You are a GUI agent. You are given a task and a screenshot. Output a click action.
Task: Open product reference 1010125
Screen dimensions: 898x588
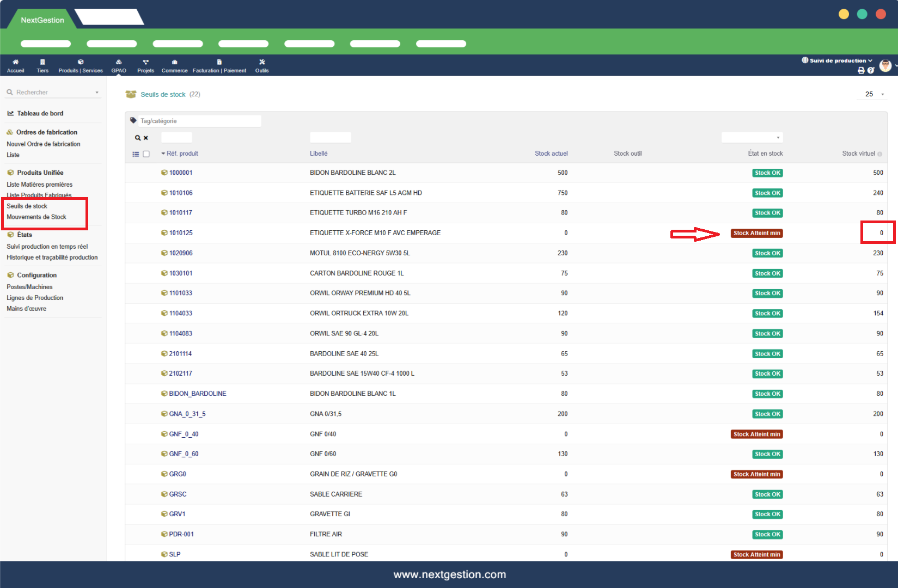pos(181,233)
